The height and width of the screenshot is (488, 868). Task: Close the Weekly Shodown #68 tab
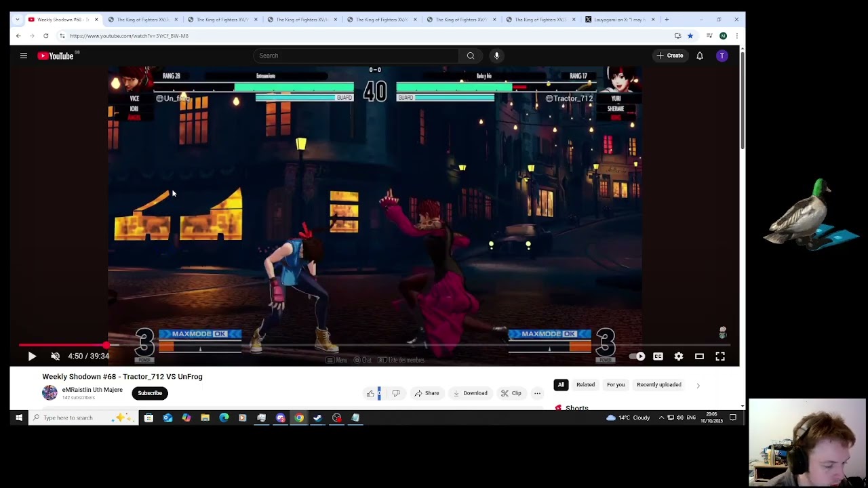96,20
